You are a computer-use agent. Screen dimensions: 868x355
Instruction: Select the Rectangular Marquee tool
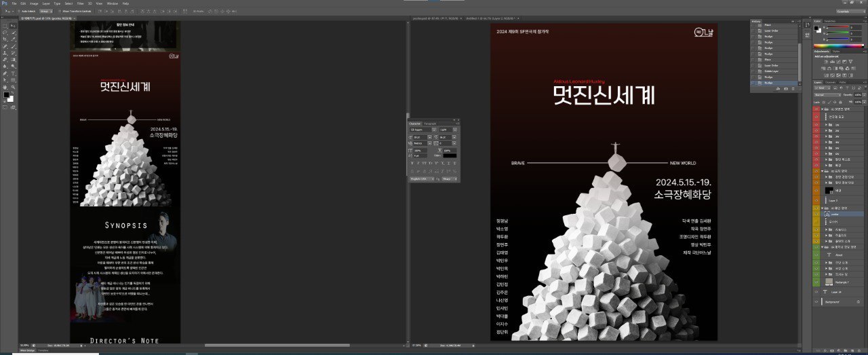pyautogui.click(x=5, y=26)
